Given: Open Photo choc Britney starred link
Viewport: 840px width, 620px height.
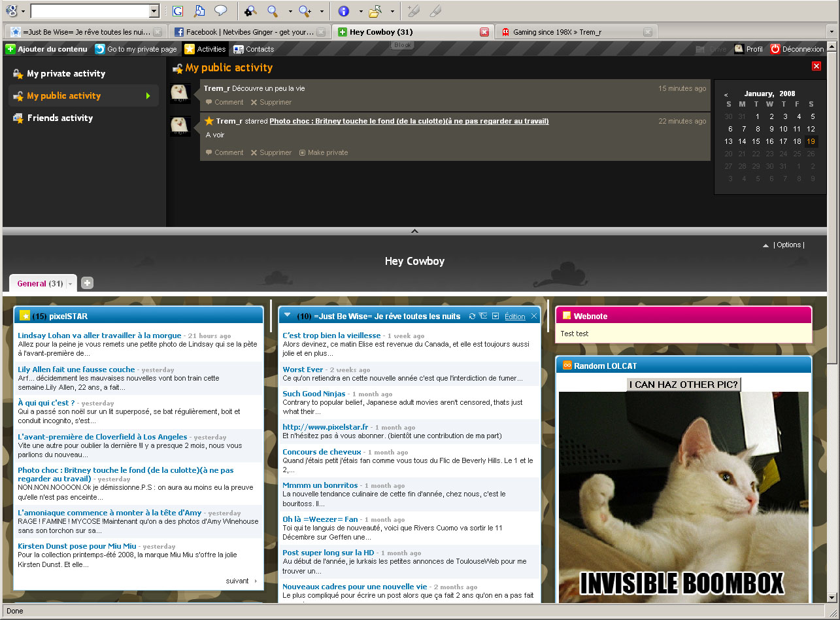Looking at the screenshot, I should pos(409,121).
